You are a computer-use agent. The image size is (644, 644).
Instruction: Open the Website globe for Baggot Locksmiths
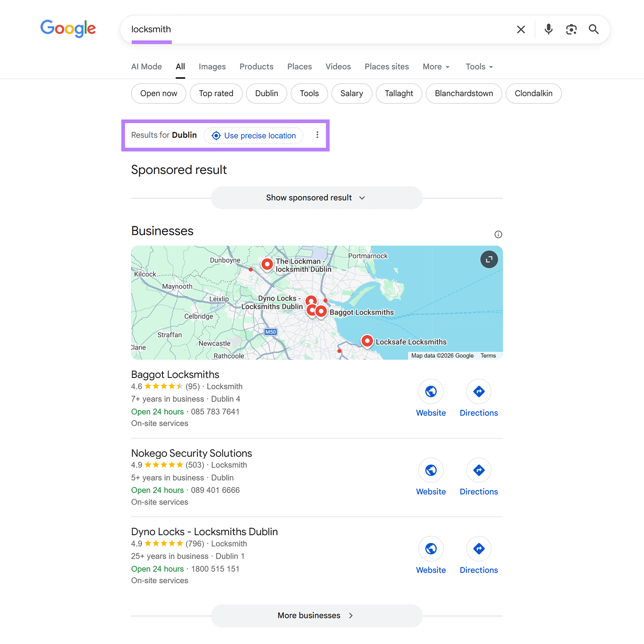point(431,391)
